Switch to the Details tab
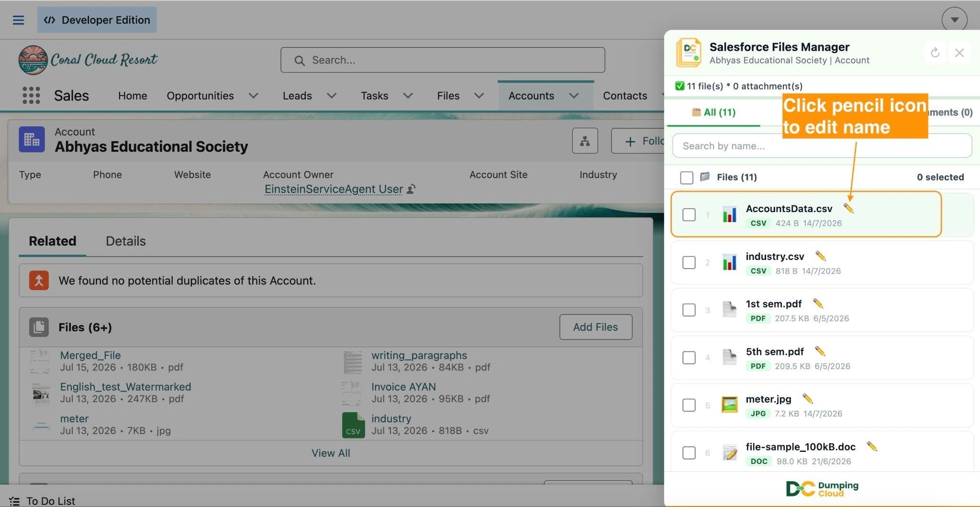Screen dimensions: 980x507 (x=126, y=241)
